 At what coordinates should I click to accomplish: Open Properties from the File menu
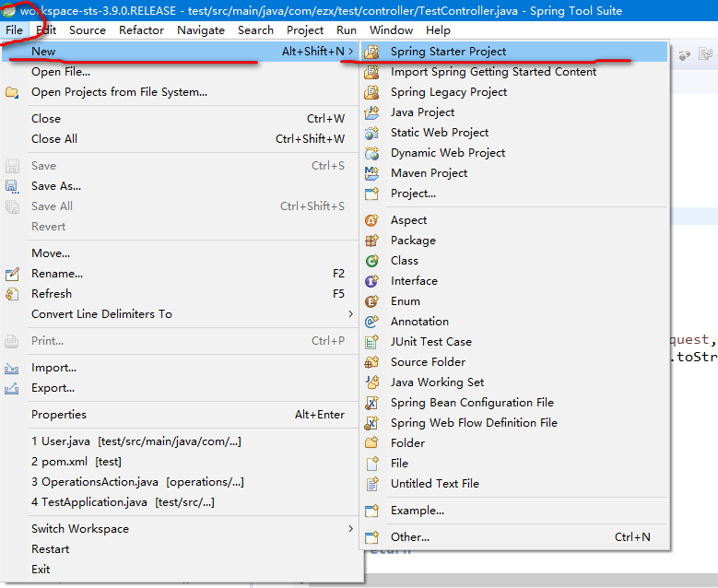pyautogui.click(x=180, y=415)
